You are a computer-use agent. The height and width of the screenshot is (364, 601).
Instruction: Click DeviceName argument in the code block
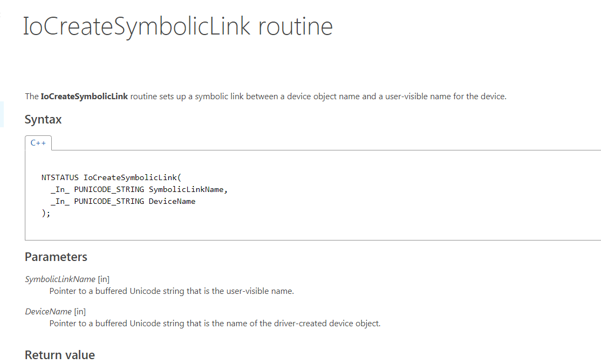(172, 201)
